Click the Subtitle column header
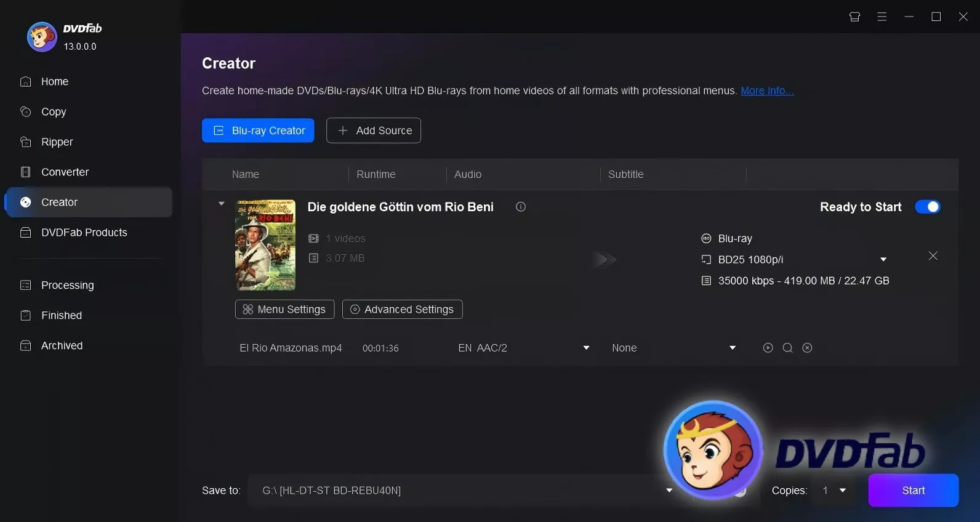The width and height of the screenshot is (980, 522). point(626,174)
